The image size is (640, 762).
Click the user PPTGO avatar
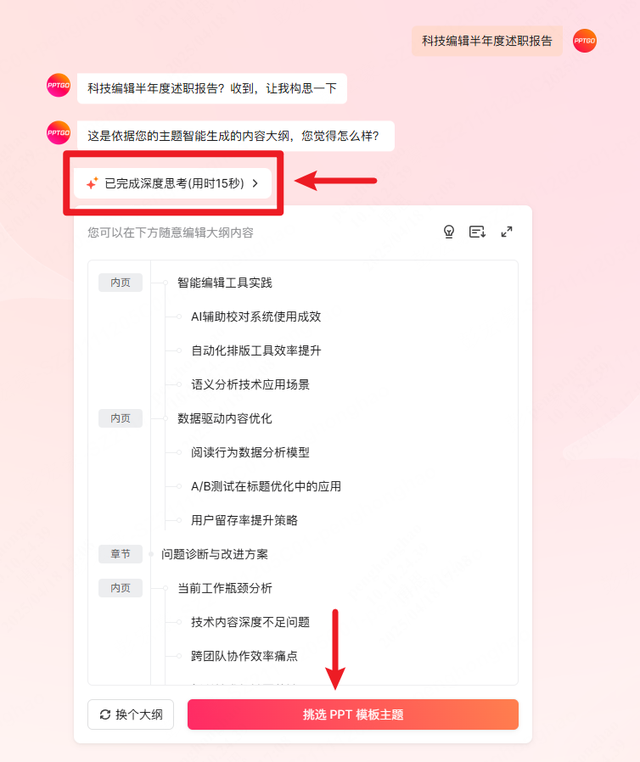[584, 41]
